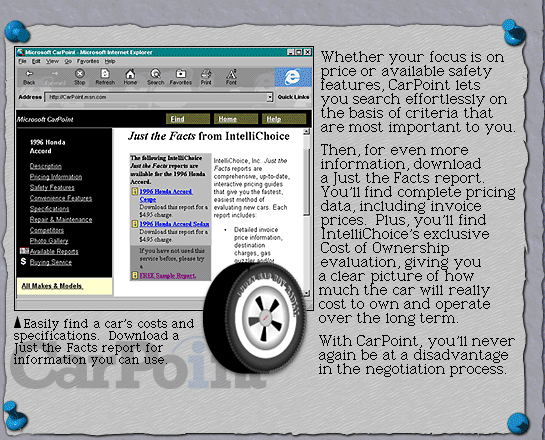
Task: Click the Internet Explorer logo icon
Action: coord(293,77)
